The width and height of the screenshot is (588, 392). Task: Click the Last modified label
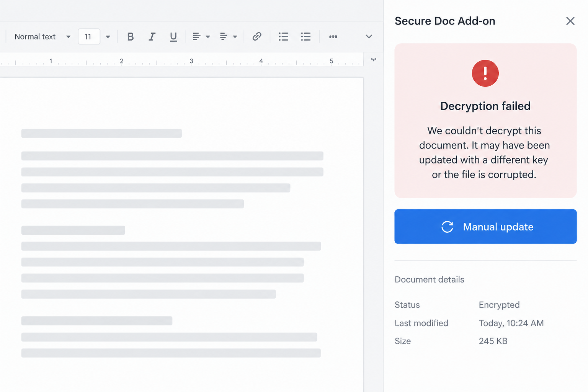[421, 323]
